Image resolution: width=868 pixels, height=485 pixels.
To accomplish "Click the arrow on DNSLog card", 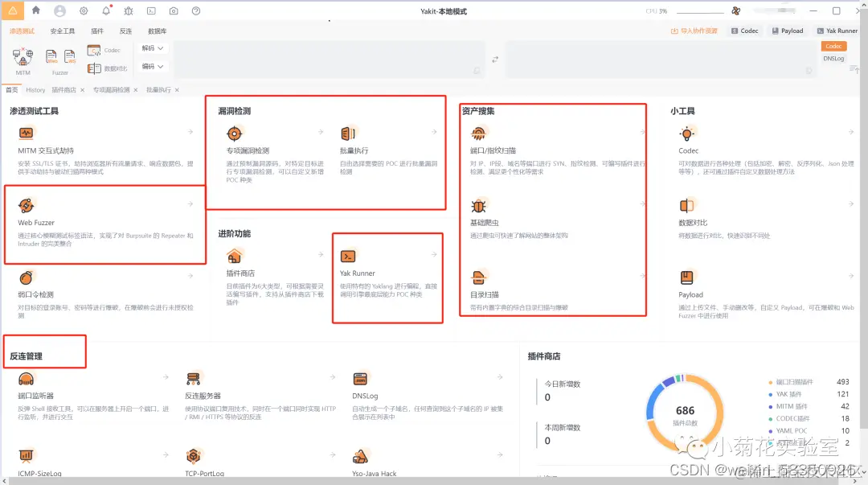I will click(x=500, y=377).
